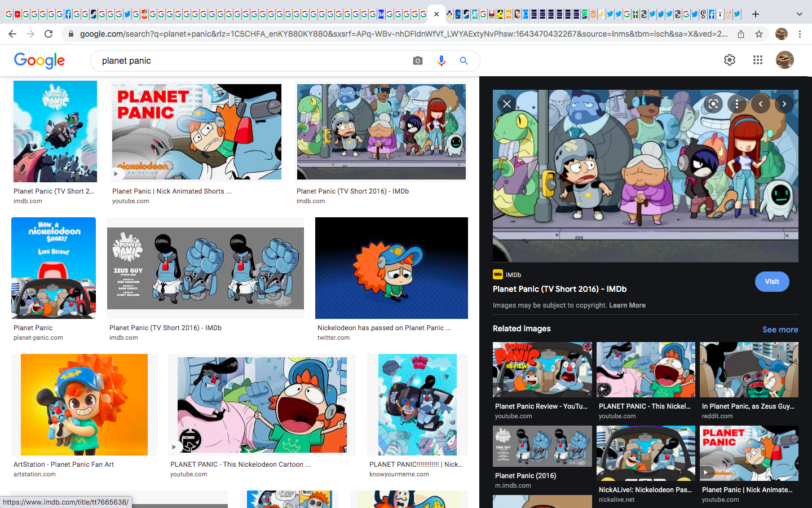Close the active tab

pyautogui.click(x=436, y=14)
